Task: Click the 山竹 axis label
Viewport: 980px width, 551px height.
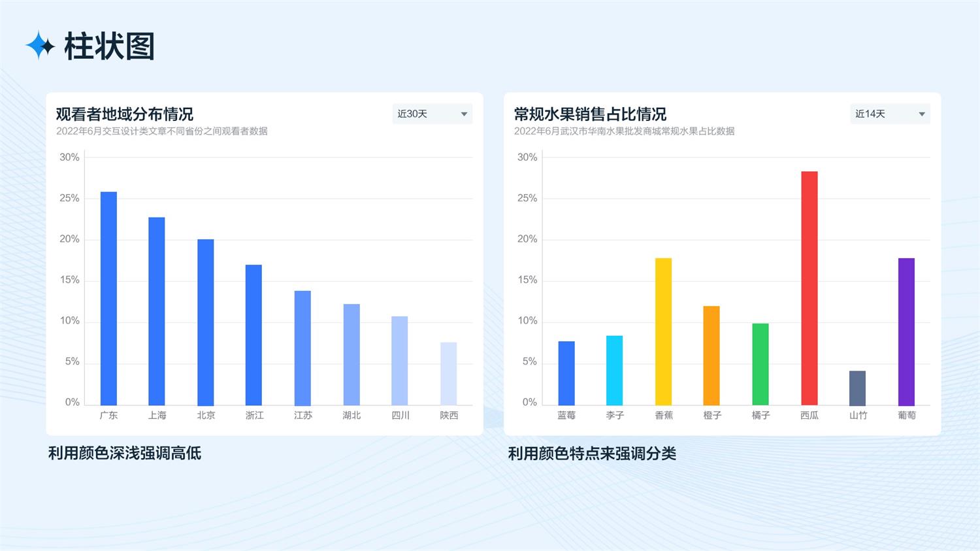Action: point(858,416)
